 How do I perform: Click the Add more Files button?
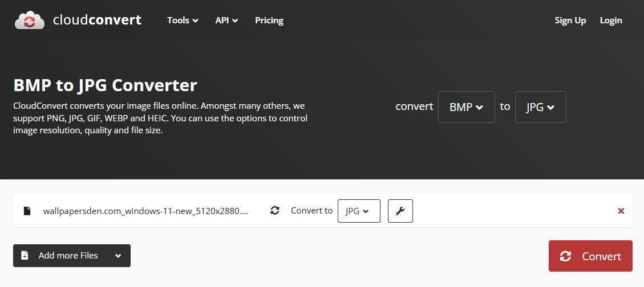72,256
